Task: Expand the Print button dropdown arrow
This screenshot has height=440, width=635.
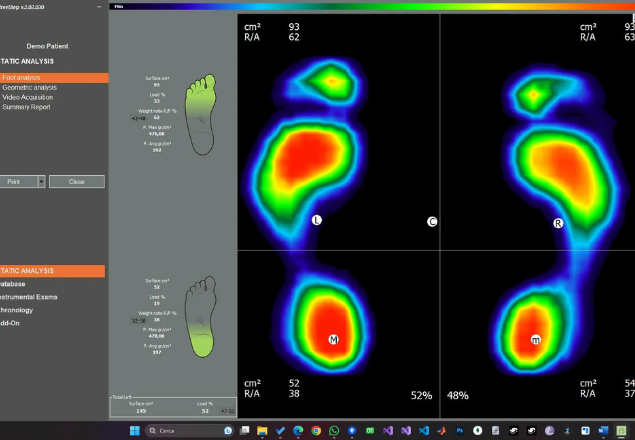Action: tap(41, 182)
